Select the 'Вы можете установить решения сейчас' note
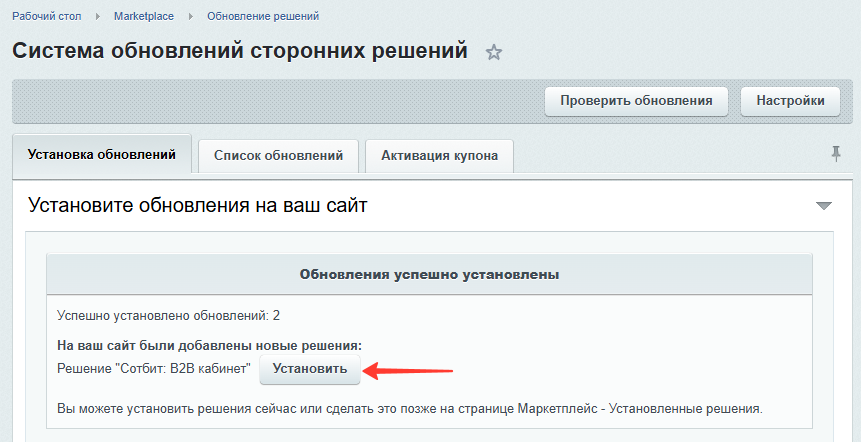 [410, 409]
